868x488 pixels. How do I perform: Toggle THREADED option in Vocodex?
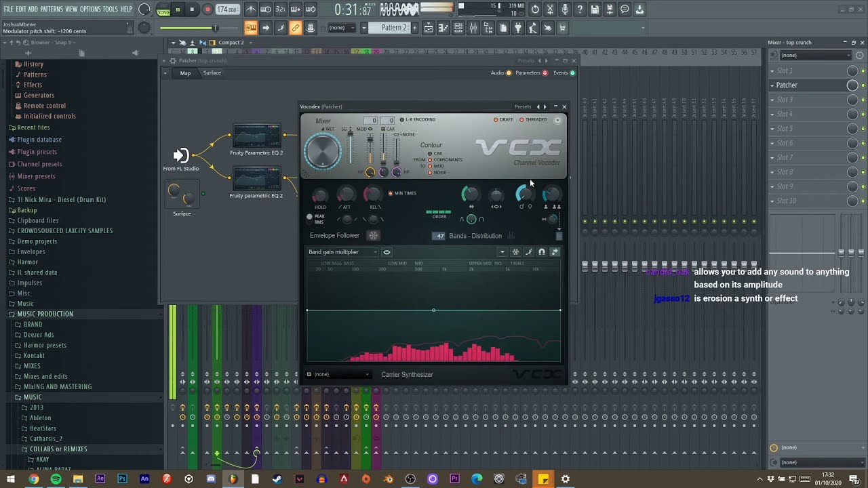click(534, 120)
